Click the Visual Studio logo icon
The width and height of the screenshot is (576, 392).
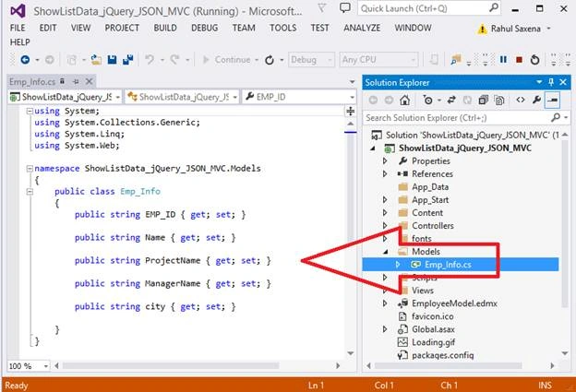tap(18, 11)
